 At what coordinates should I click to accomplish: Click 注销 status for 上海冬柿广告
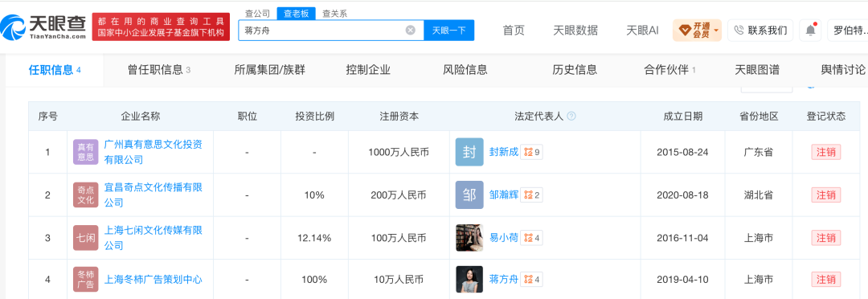826,280
